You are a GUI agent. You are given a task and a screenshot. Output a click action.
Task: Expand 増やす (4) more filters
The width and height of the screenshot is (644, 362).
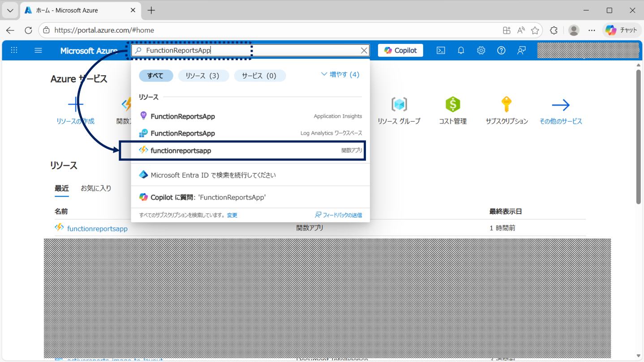[340, 74]
